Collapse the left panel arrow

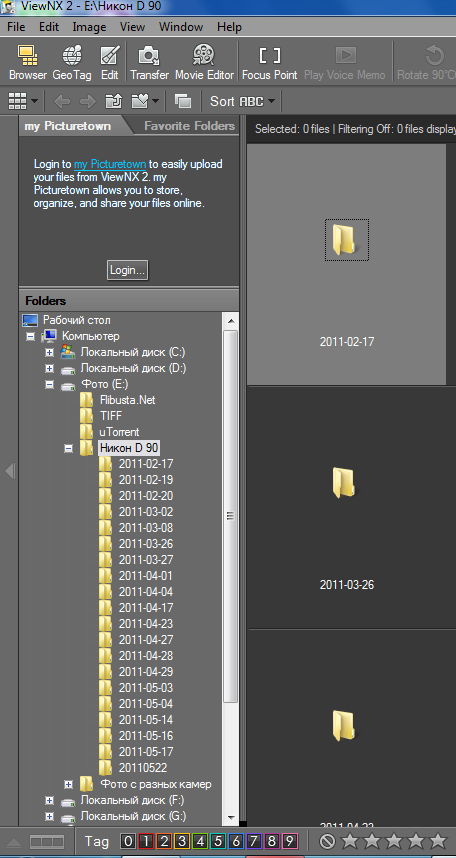9,471
